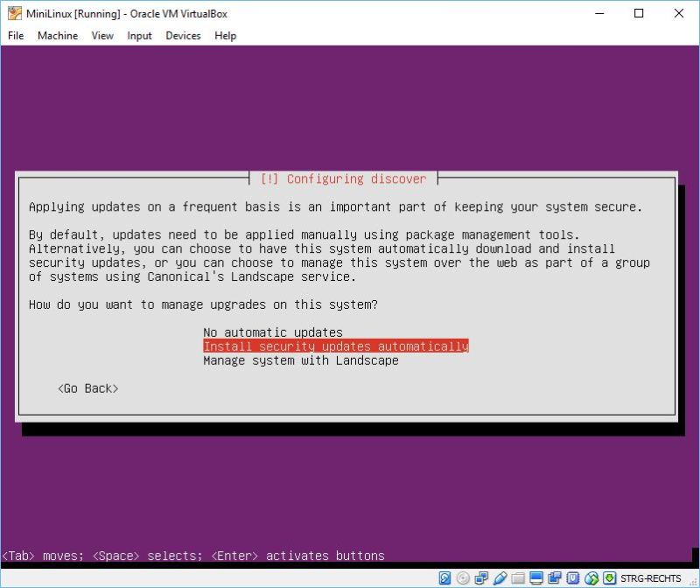Screen dimensions: 700x588
Task: Click the USB devices status icon
Action: 500,578
